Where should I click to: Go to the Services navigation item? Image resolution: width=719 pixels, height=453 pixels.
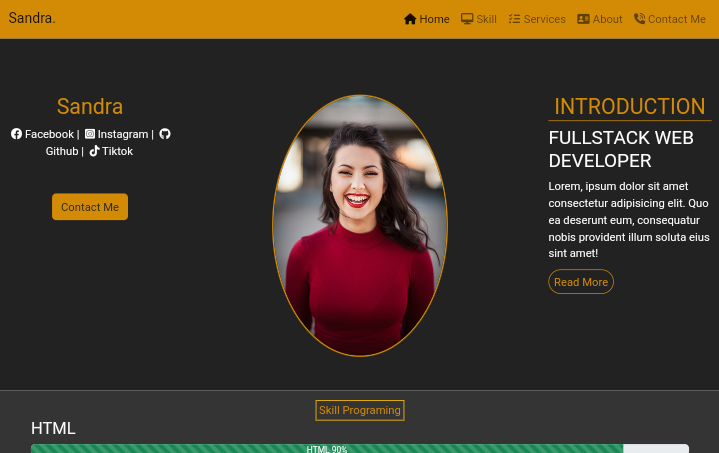pyautogui.click(x=544, y=19)
